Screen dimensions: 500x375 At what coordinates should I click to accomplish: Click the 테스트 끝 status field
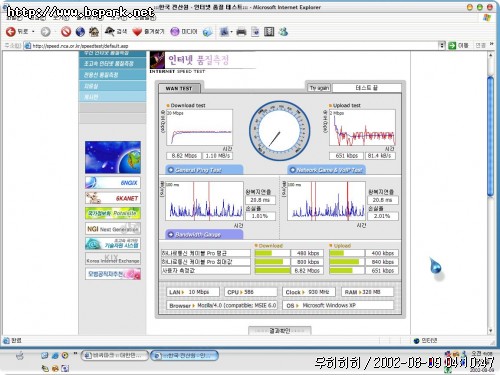click(x=367, y=88)
